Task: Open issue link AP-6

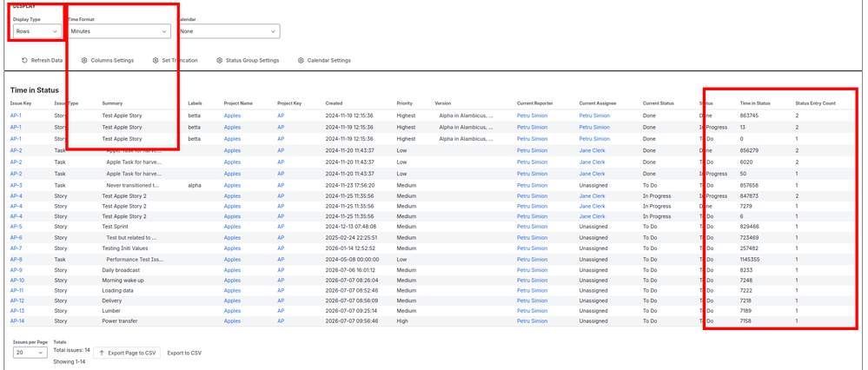Action: pos(16,237)
